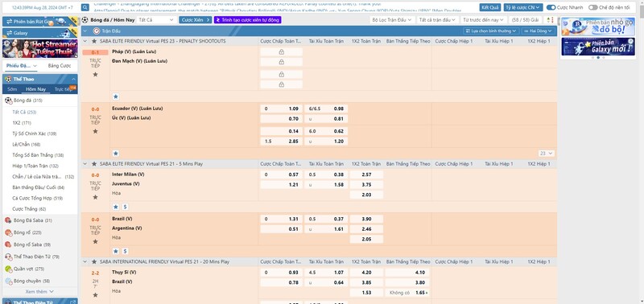644x304 pixels.
Task: Click blue star box under Inter Milan match
Action: click(x=116, y=207)
